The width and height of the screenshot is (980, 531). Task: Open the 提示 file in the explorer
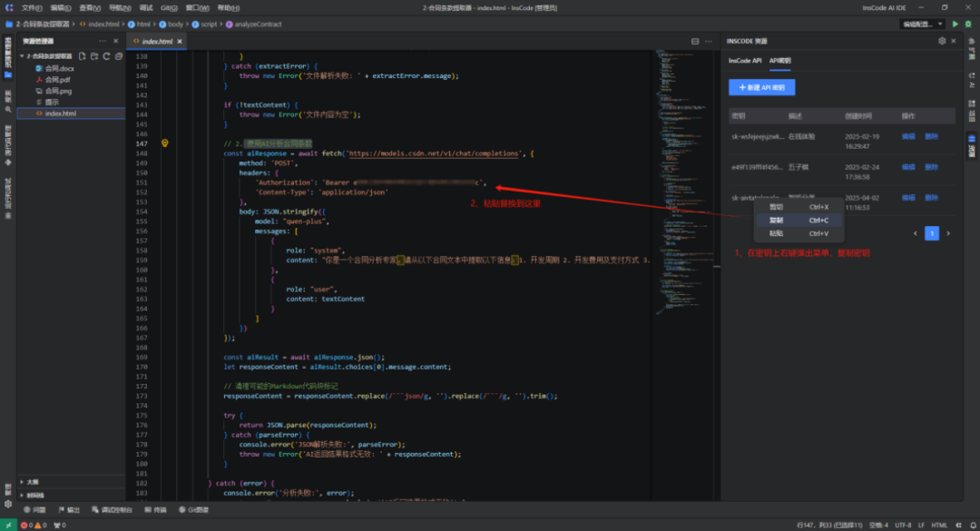[x=47, y=103]
